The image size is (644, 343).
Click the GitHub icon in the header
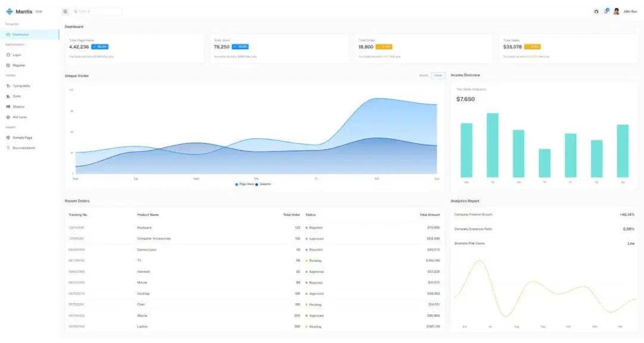click(595, 11)
